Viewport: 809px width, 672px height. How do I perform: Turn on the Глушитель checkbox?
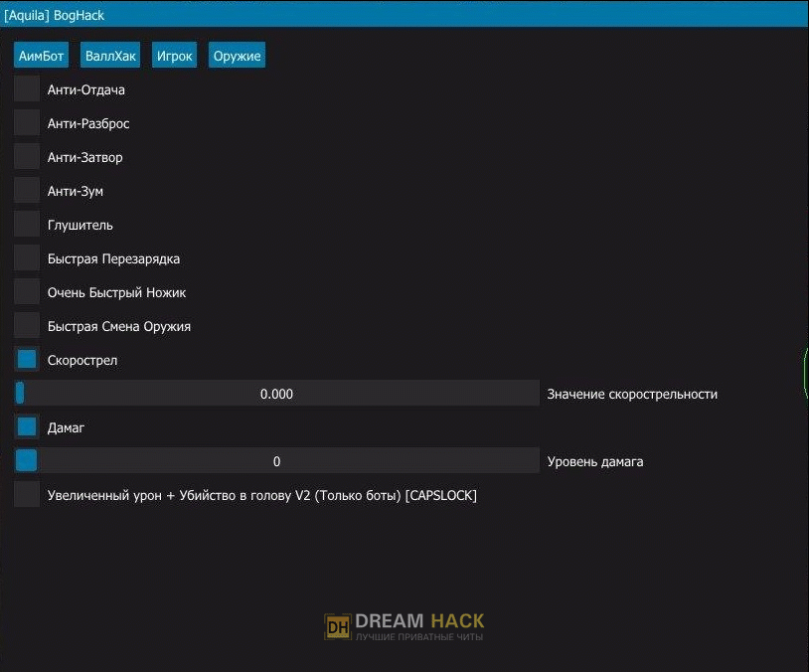27,225
